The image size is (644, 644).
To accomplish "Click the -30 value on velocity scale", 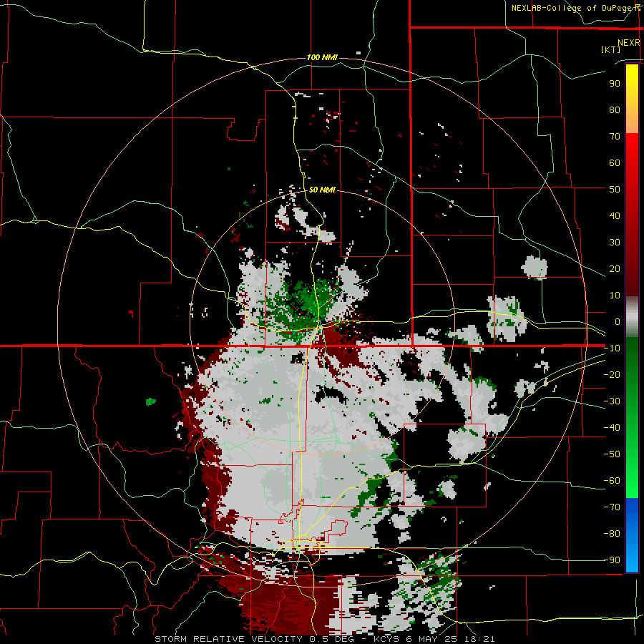I will pyautogui.click(x=612, y=401).
